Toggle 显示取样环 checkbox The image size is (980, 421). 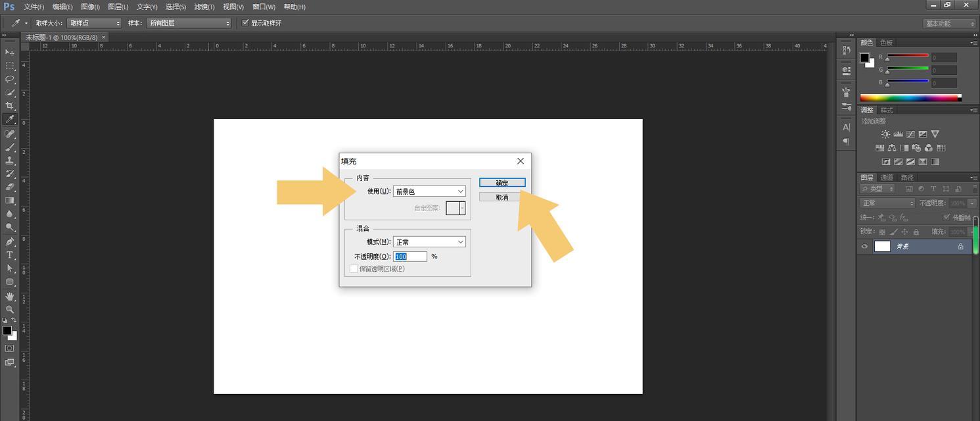tap(245, 22)
